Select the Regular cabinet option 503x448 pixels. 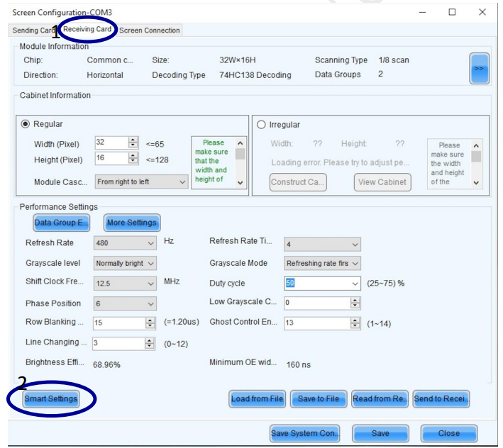tap(26, 124)
